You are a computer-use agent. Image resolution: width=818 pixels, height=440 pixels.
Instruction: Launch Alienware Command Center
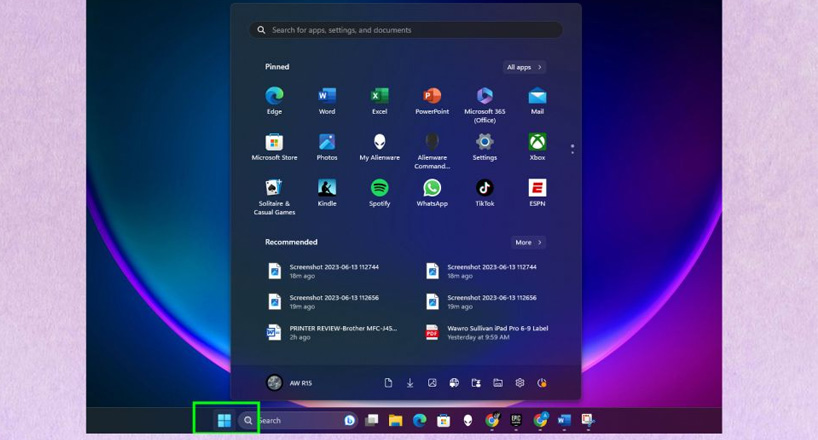click(432, 151)
